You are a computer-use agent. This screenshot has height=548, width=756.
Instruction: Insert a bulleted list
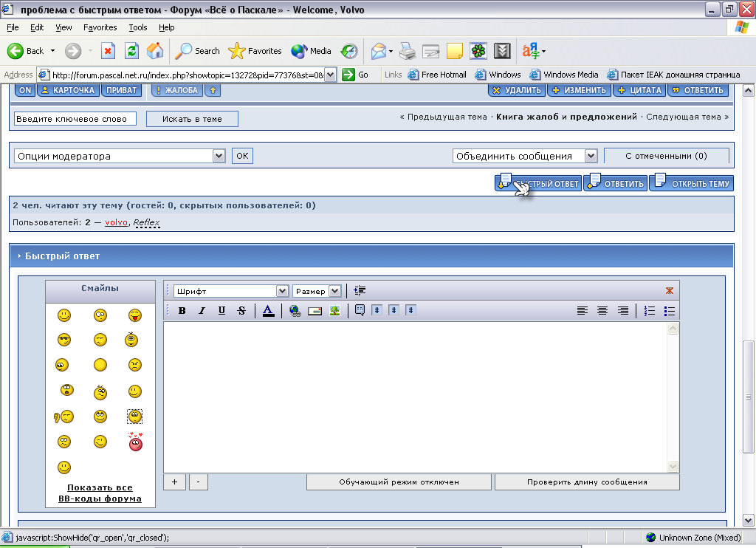[x=670, y=311]
